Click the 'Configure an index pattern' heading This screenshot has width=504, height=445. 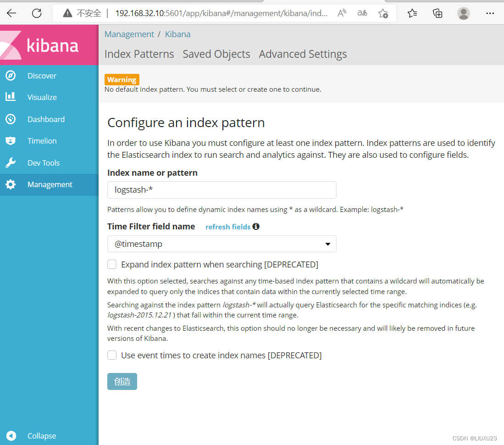click(x=186, y=122)
